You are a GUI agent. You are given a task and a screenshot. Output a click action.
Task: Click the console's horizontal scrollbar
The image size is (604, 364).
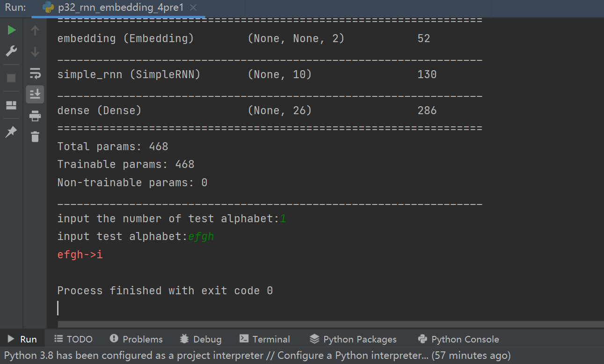(327, 324)
